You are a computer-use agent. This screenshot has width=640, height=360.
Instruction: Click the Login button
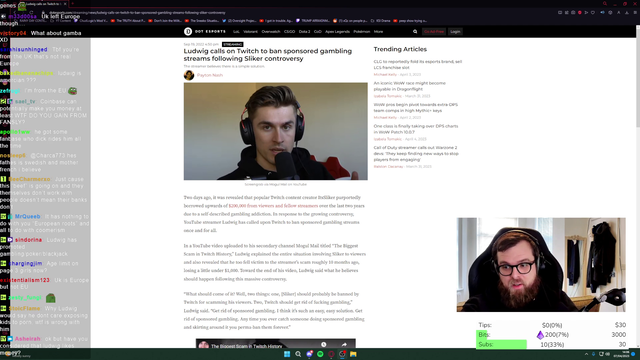point(455,31)
